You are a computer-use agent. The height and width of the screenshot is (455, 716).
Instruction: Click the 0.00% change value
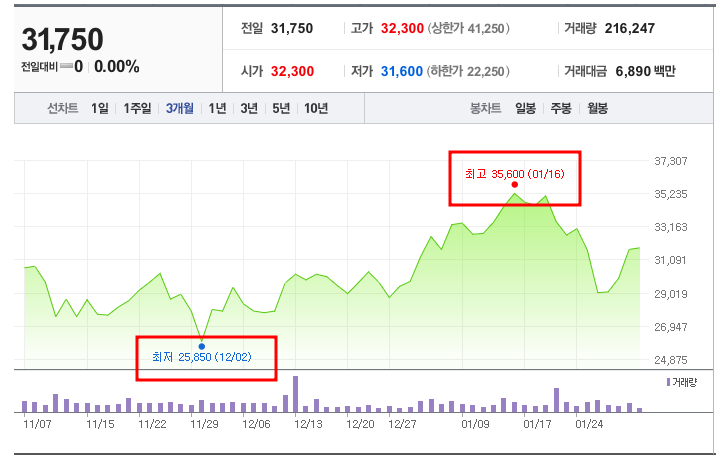point(116,67)
